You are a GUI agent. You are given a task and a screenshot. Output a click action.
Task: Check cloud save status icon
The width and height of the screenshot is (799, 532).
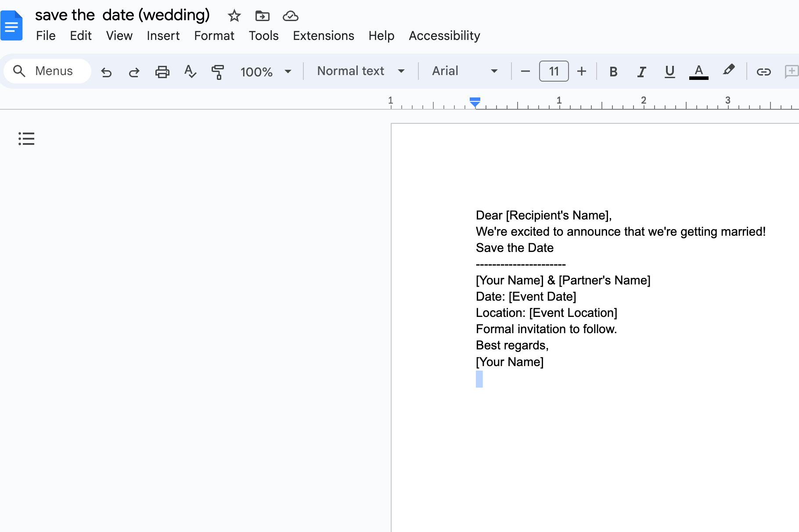point(290,16)
